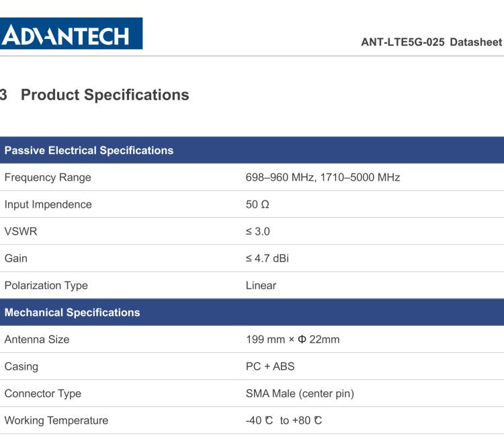Click the Input Impendence label
The height and width of the screenshot is (437, 504).
(x=48, y=204)
